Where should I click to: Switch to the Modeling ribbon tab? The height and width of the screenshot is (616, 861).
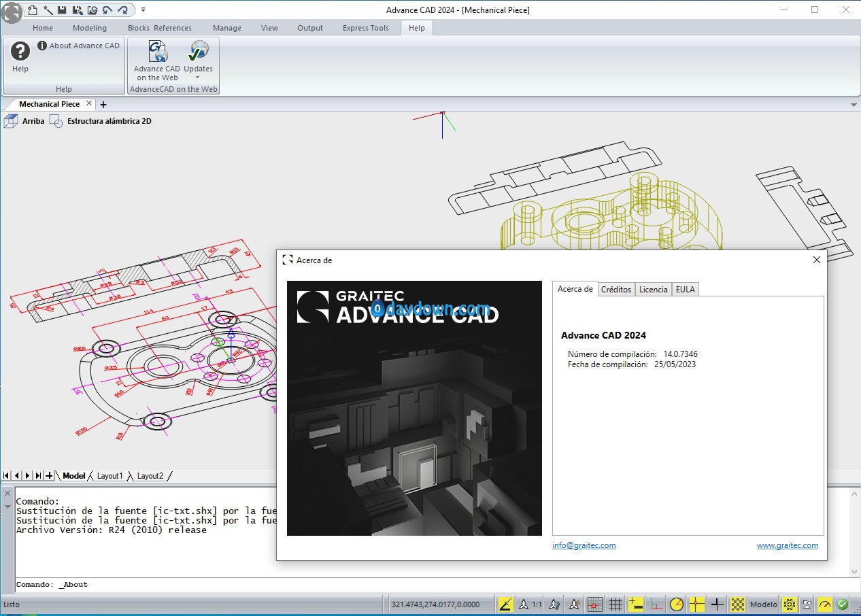[90, 28]
